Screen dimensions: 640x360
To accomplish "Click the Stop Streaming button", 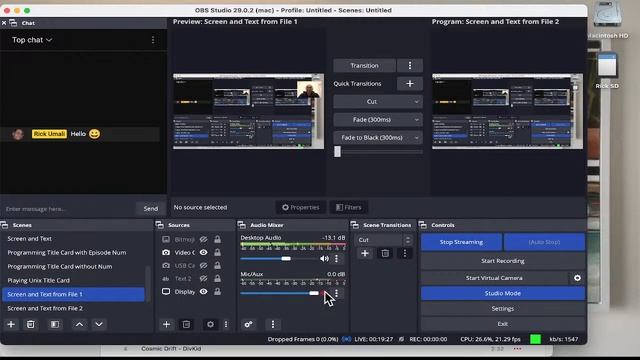I will click(461, 242).
